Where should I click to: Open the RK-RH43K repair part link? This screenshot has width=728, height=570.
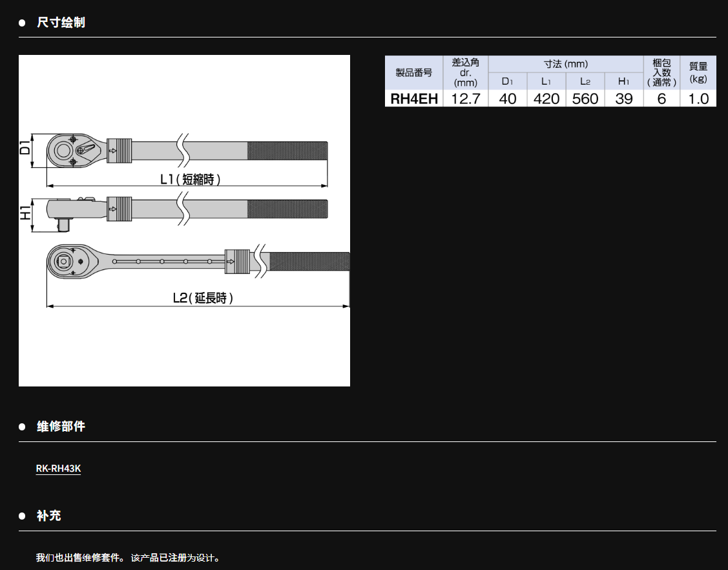tap(58, 469)
